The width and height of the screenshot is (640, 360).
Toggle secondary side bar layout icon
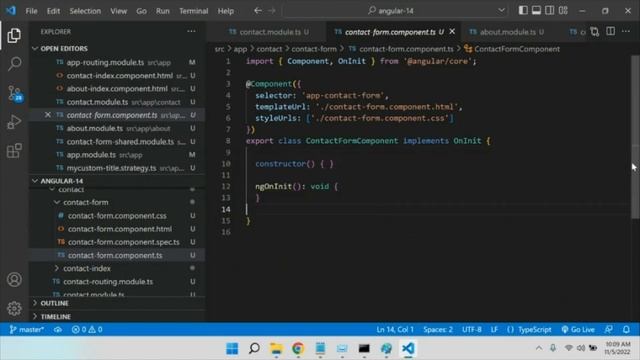point(550,11)
